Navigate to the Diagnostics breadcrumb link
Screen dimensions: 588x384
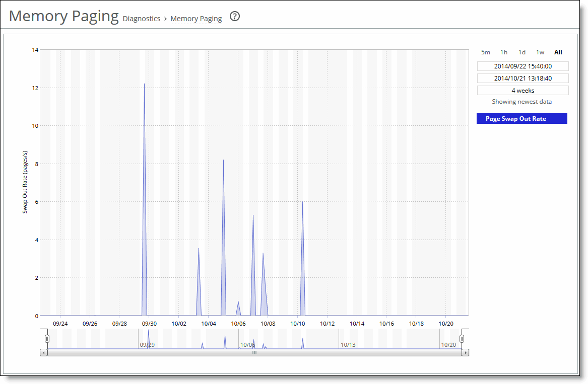(x=142, y=19)
